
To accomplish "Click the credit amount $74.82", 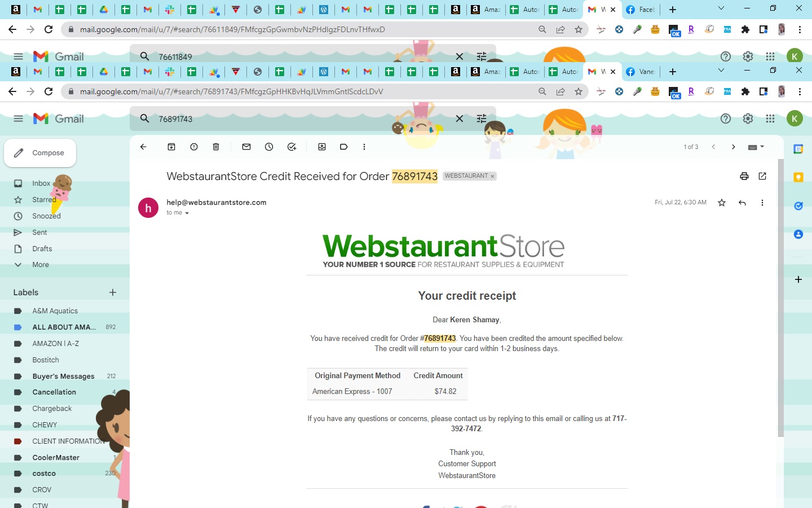I will pos(445,391).
